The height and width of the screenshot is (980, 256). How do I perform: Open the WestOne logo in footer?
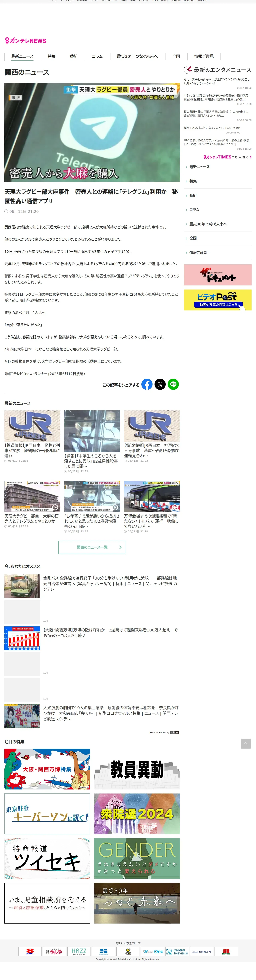pyautogui.click(x=153, y=951)
